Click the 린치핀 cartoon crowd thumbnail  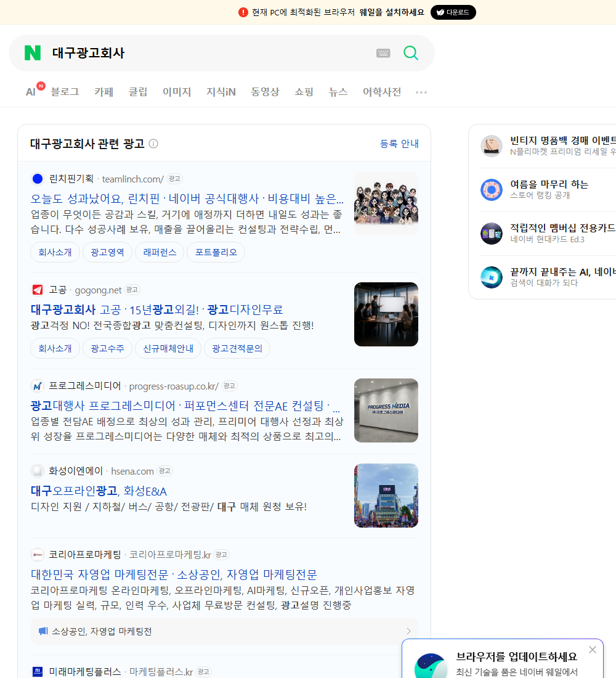tap(386, 203)
